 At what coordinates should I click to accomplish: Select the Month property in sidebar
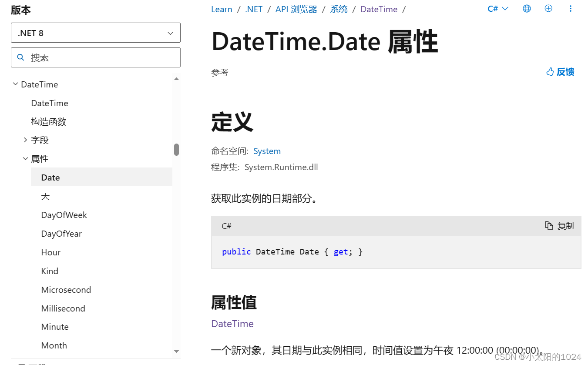[x=54, y=345]
